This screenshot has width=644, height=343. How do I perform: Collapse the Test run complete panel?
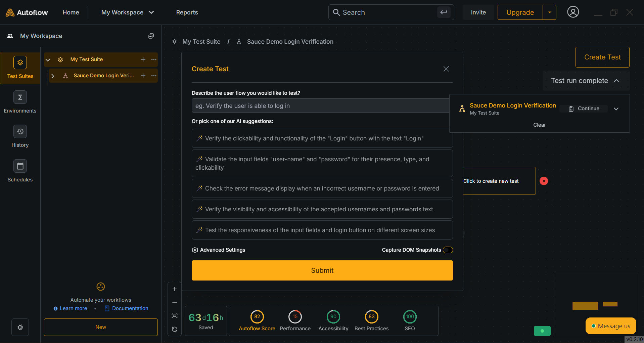pos(616,81)
